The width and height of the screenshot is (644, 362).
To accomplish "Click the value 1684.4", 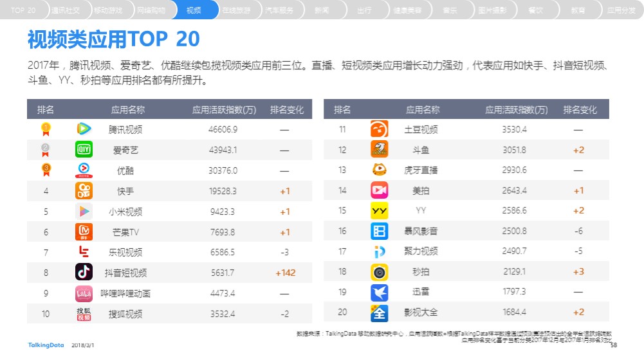I will 514,312.
